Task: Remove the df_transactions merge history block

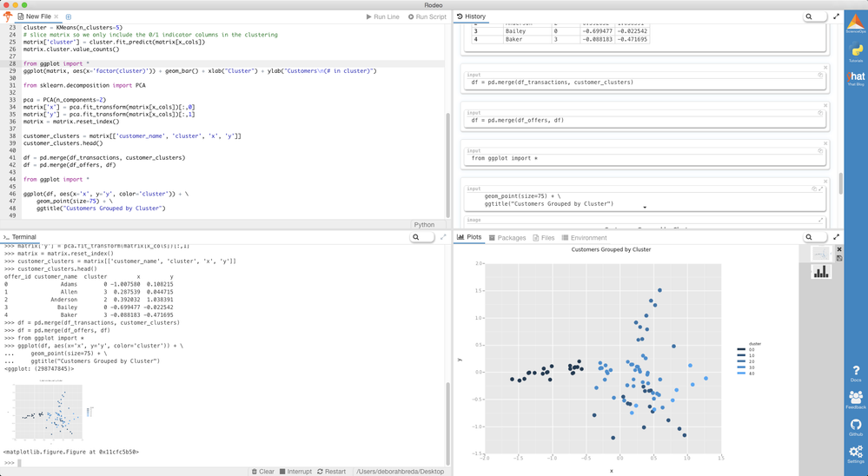Action: tap(825, 68)
